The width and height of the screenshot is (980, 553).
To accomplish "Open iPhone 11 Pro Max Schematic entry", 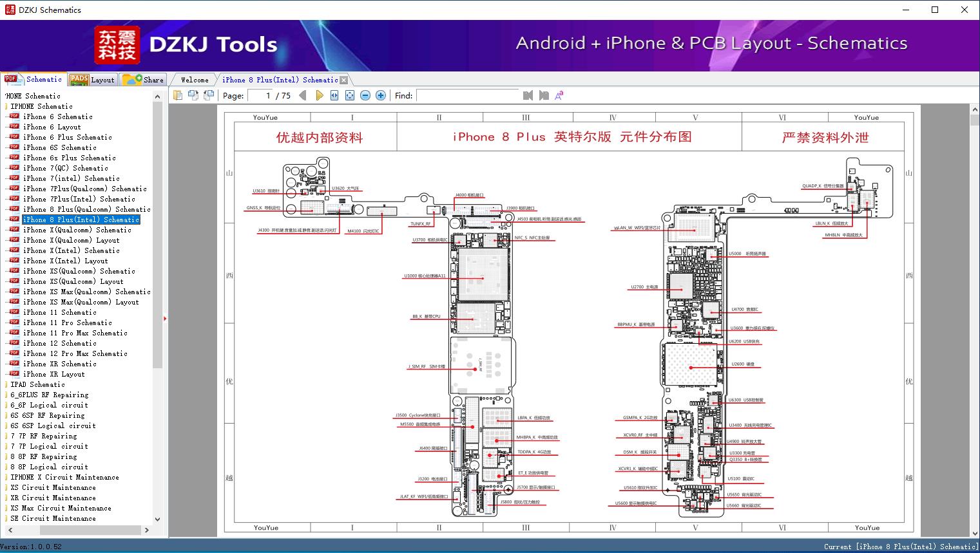I will [75, 333].
